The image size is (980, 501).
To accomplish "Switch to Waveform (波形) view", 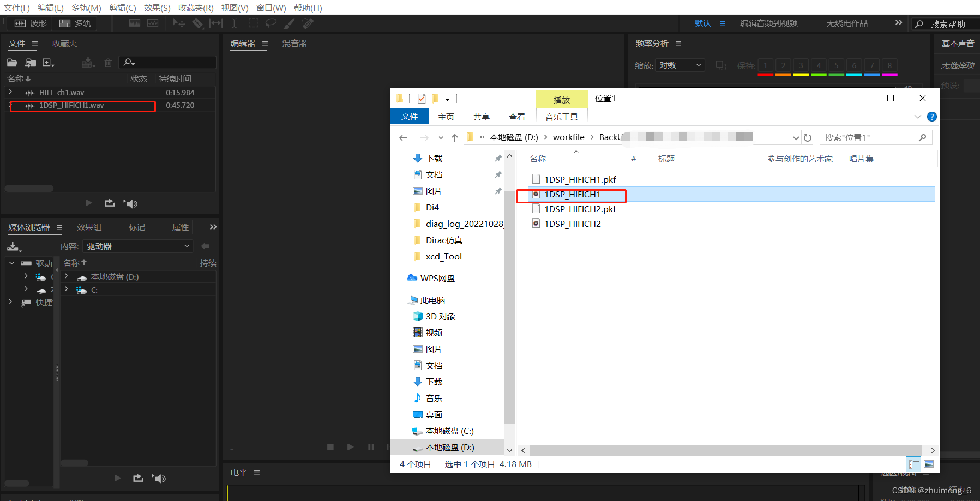I will [x=31, y=23].
